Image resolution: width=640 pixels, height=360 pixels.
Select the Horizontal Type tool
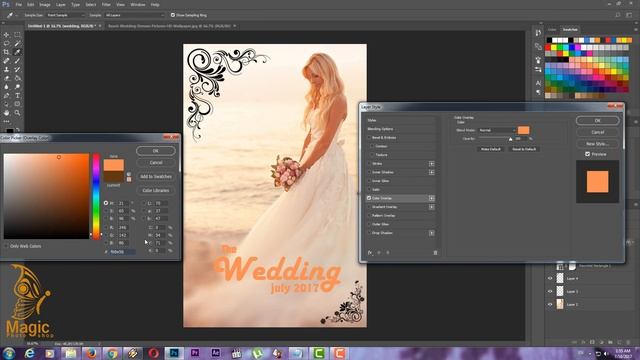(17, 96)
